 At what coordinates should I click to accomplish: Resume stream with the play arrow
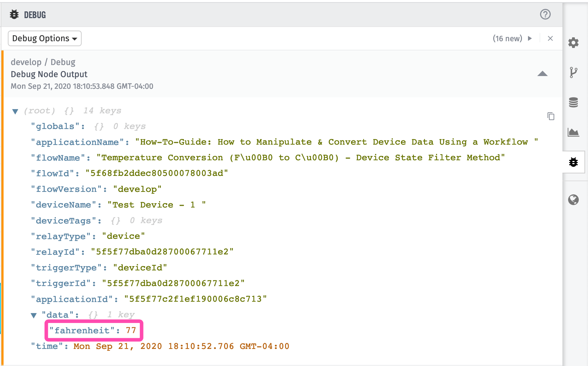(530, 38)
